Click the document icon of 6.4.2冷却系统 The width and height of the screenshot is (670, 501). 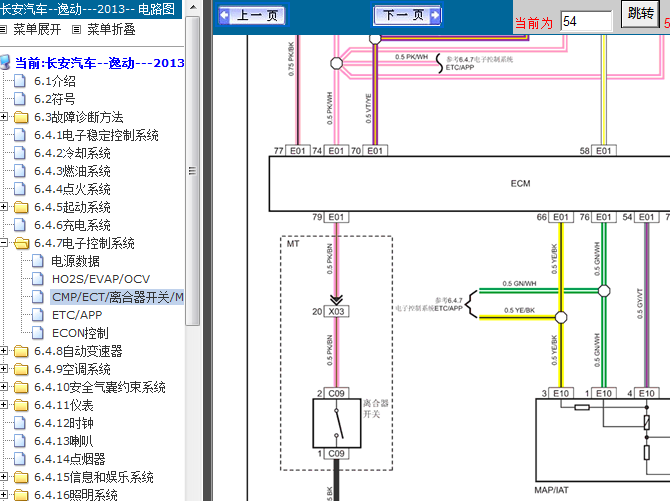pyautogui.click(x=20, y=153)
